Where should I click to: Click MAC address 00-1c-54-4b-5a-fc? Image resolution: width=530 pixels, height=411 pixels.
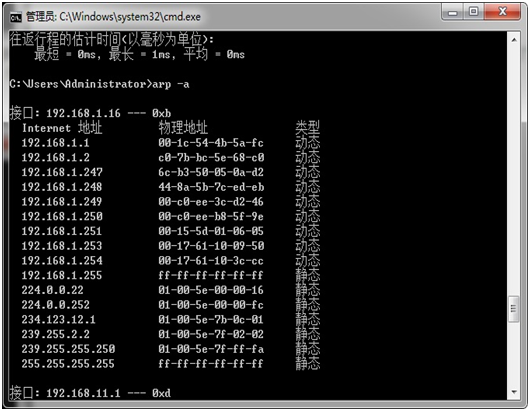[x=211, y=143]
